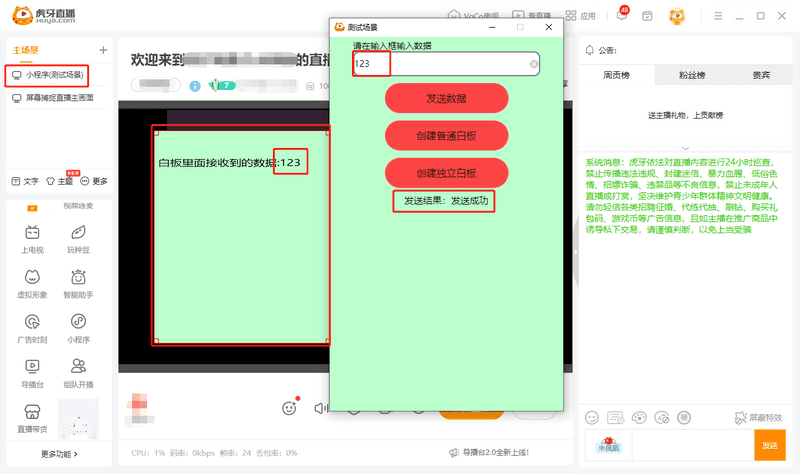Click the translate-block icon in chat toolbar
This screenshot has height=474, width=800.
point(662,418)
